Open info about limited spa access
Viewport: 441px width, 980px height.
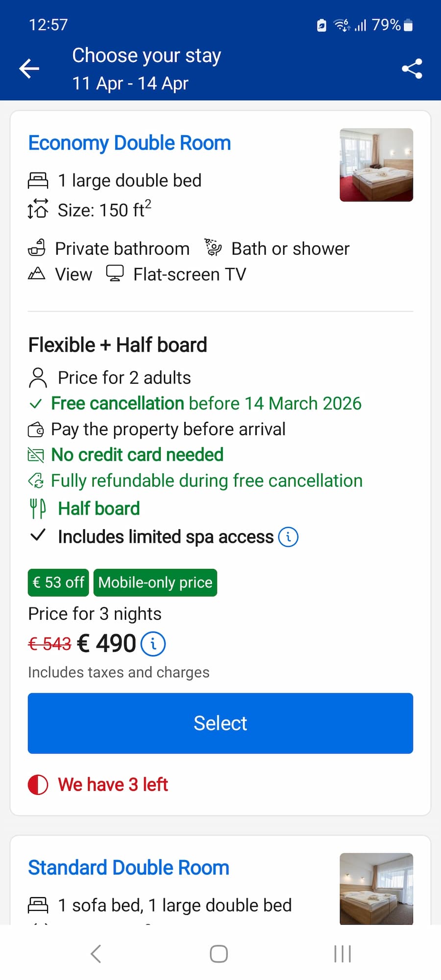tap(289, 537)
